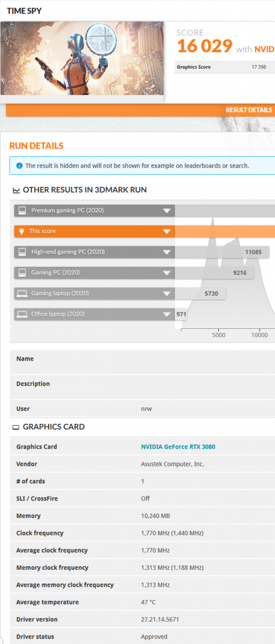Click the 5730 score bar value
This screenshot has width=275, height=644.
click(211, 294)
